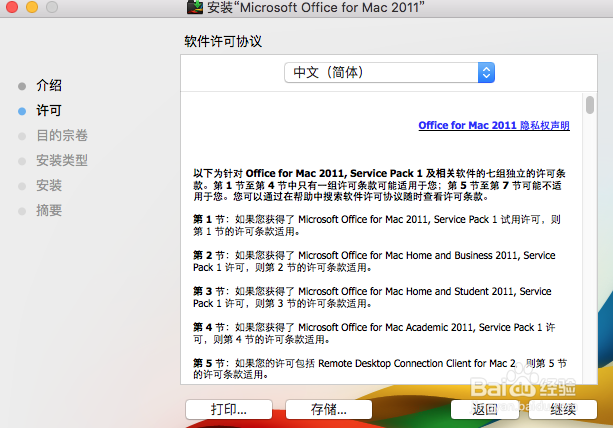The height and width of the screenshot is (428, 613).
Task: Click the window title 安装 Microsoft Office for Mac 2011
Action: coord(315,7)
